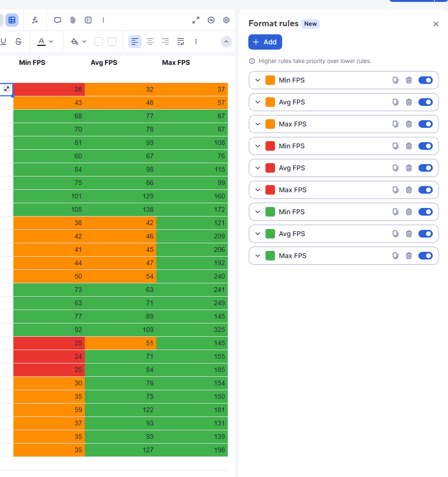Toggle text wrapping
The width and height of the screenshot is (448, 477).
(181, 41)
